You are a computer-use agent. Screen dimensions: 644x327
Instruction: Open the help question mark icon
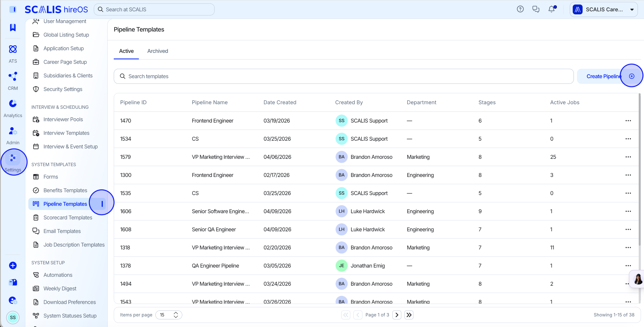pyautogui.click(x=520, y=9)
